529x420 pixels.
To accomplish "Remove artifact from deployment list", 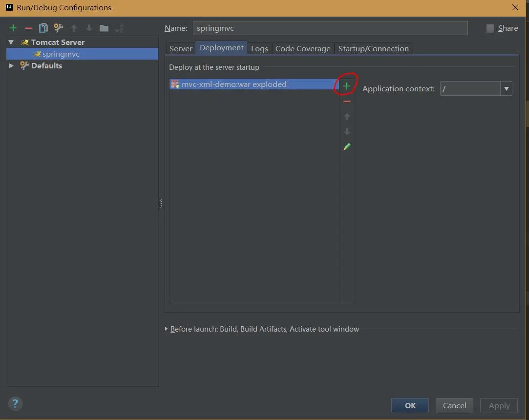I will (x=347, y=102).
